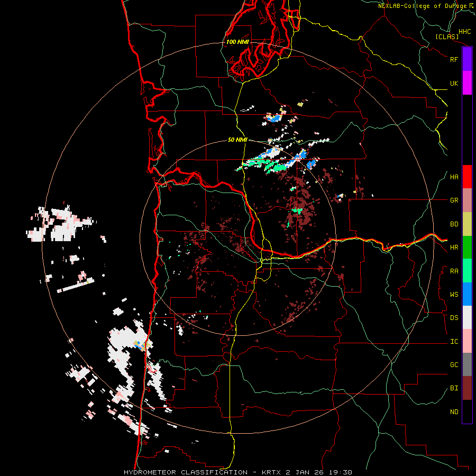Select the "BD" legend label
Screen dimensions: 476x476
click(x=454, y=224)
